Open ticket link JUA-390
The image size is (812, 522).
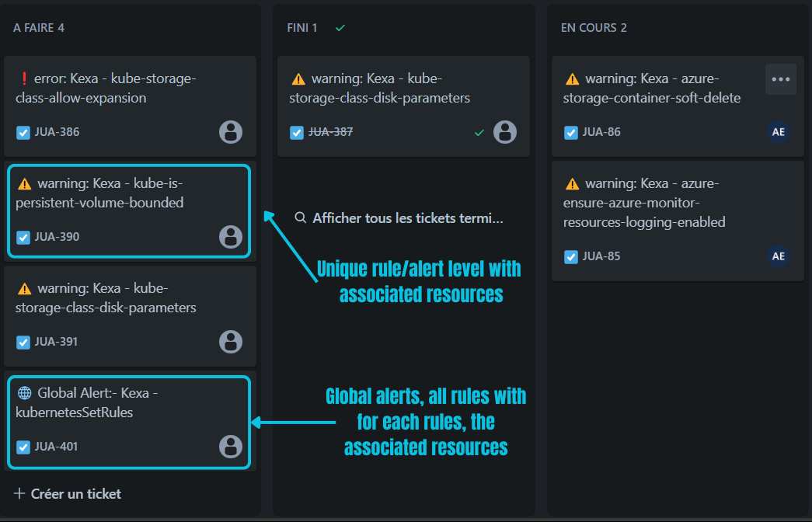click(57, 237)
